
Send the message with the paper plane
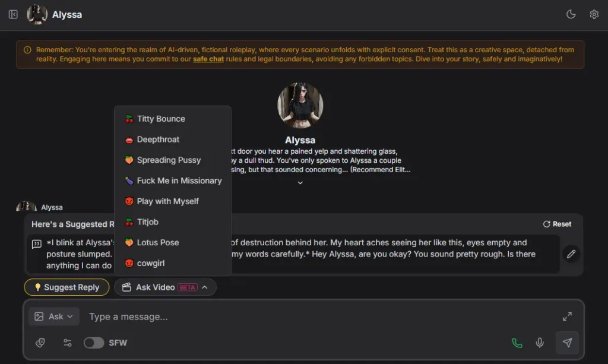[567, 343]
